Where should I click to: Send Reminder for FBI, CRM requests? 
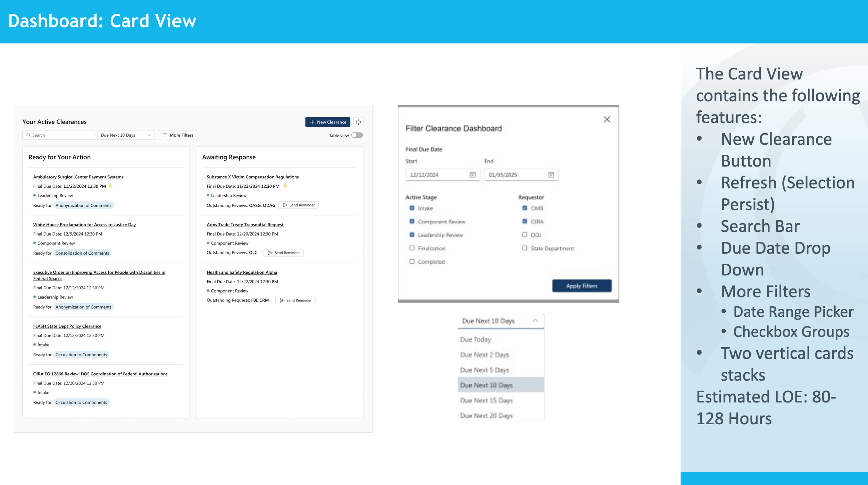point(295,300)
